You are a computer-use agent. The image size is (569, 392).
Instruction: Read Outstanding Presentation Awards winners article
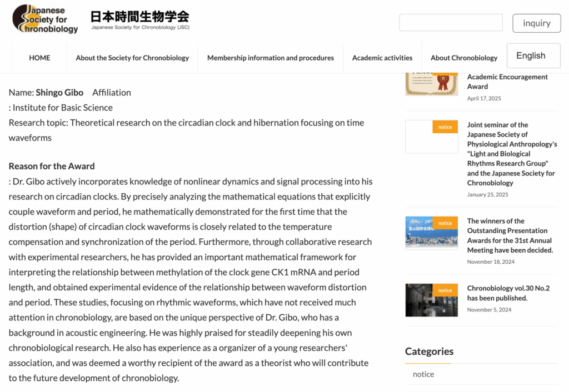click(x=510, y=235)
